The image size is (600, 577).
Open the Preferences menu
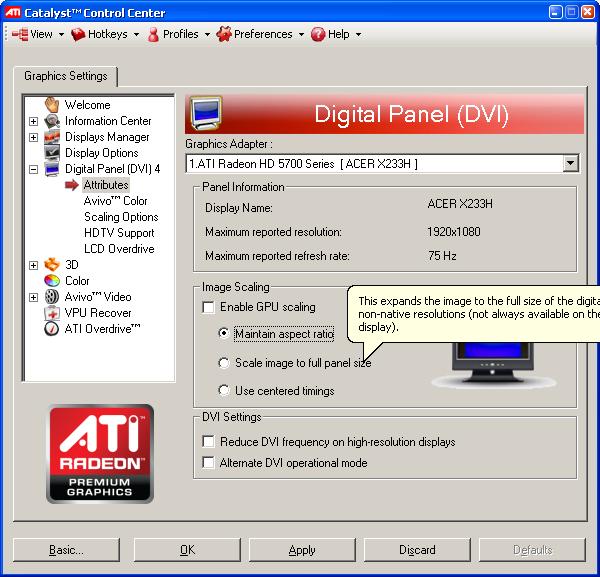[261, 34]
